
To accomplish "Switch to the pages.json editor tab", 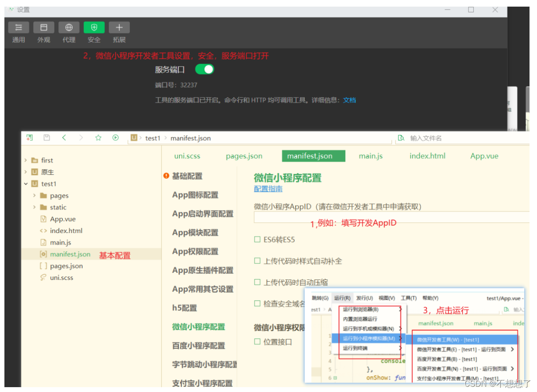I will pos(244,156).
